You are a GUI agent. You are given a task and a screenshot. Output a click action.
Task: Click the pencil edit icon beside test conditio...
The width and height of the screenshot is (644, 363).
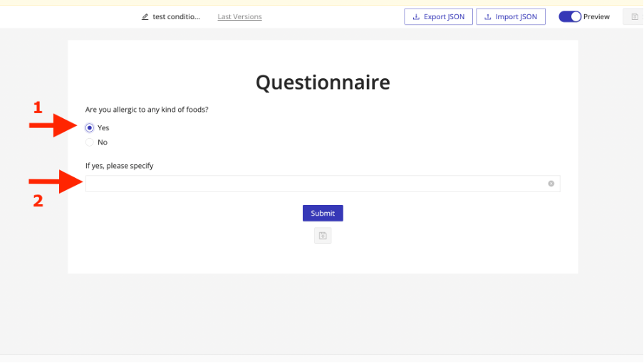click(x=145, y=17)
